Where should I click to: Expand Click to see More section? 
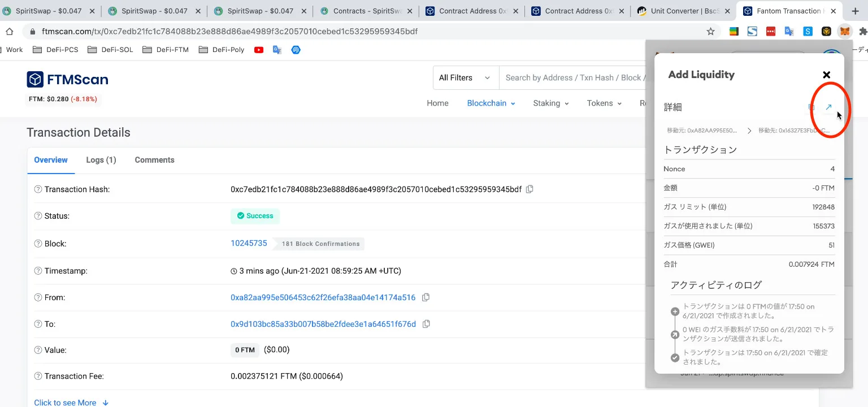(x=71, y=402)
